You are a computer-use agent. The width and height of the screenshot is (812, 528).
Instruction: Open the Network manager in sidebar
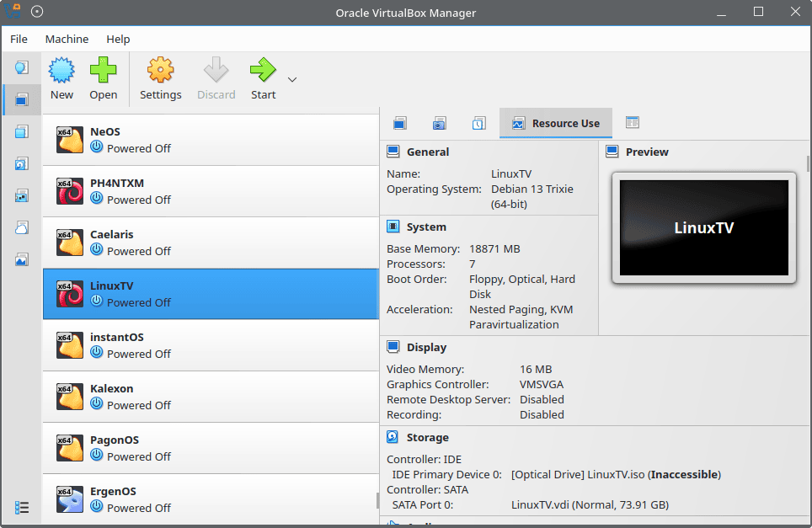pyautogui.click(x=22, y=195)
